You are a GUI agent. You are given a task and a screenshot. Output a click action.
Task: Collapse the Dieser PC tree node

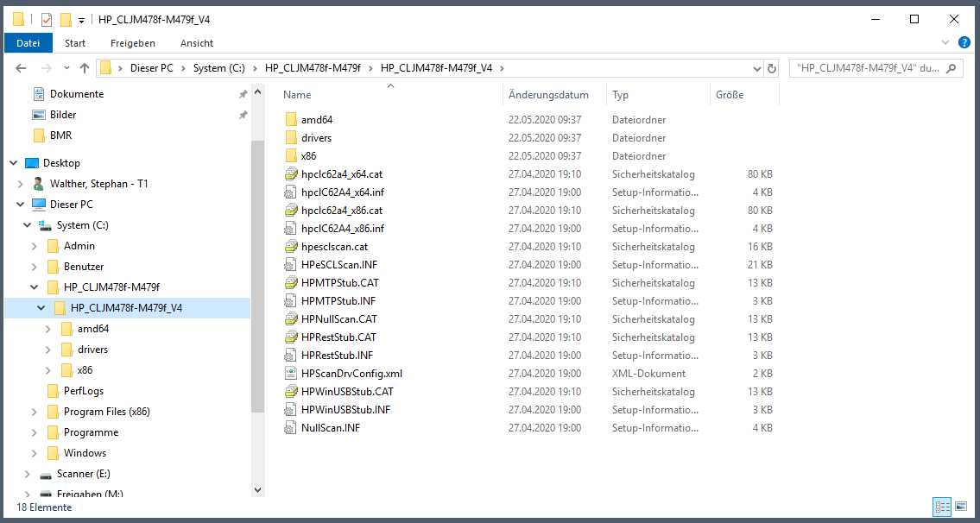tap(21, 205)
